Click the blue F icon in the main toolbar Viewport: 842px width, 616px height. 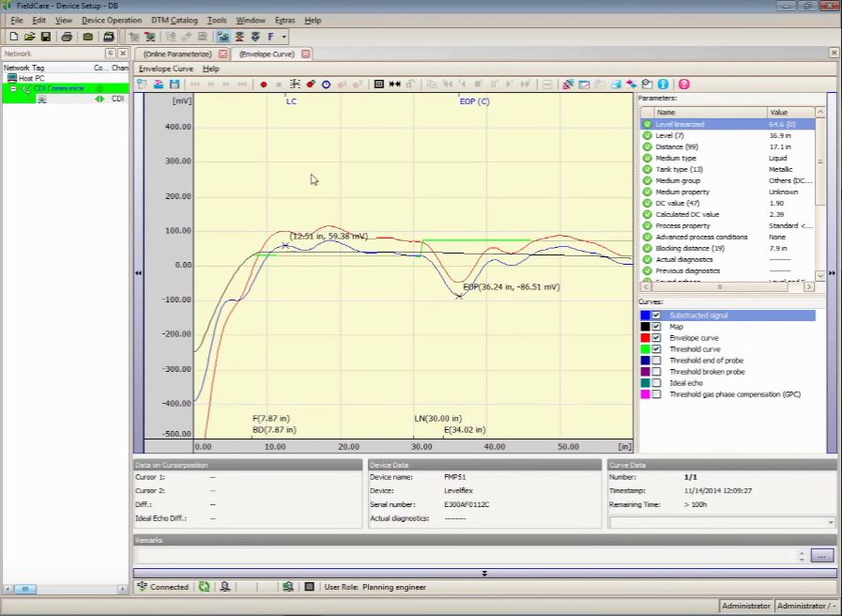[x=270, y=37]
